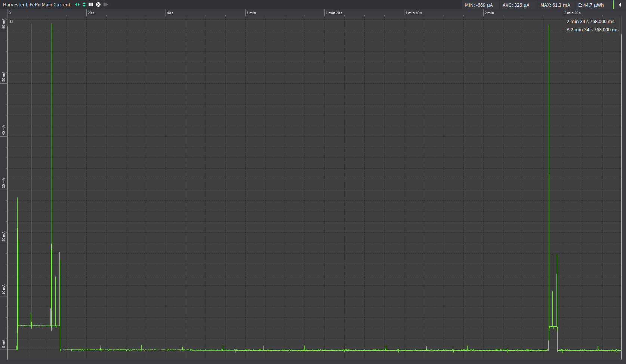Click the 20 s mark on time ruler
The image size is (626, 364).
pyautogui.click(x=91, y=13)
